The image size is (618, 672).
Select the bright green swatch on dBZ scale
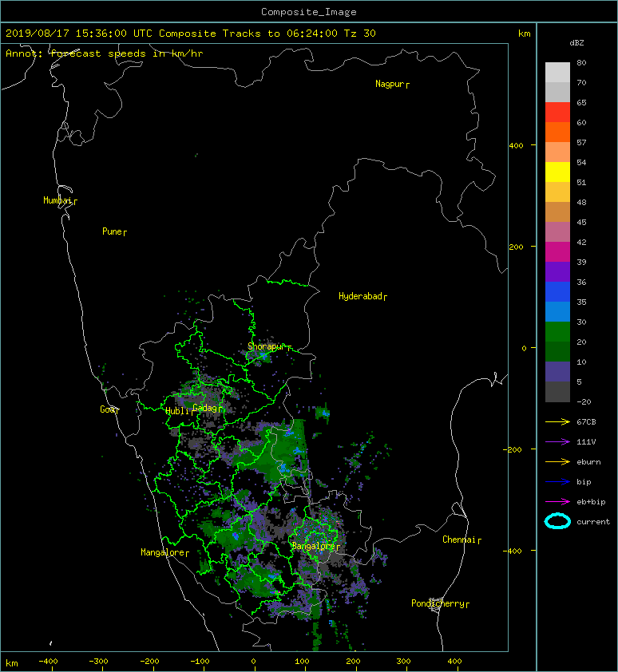tap(557, 332)
